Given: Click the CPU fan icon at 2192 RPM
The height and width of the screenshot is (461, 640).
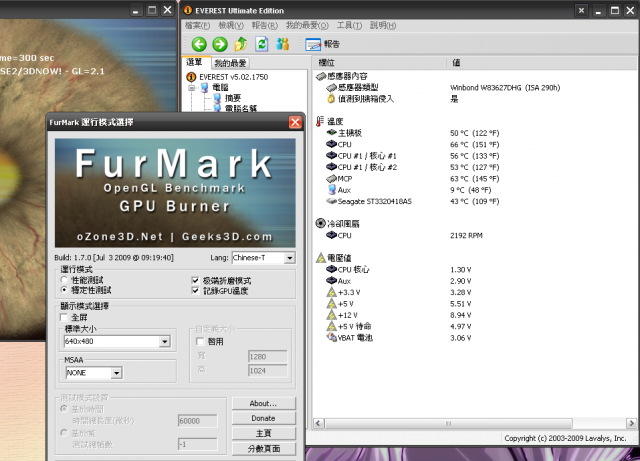Looking at the screenshot, I should coord(331,235).
